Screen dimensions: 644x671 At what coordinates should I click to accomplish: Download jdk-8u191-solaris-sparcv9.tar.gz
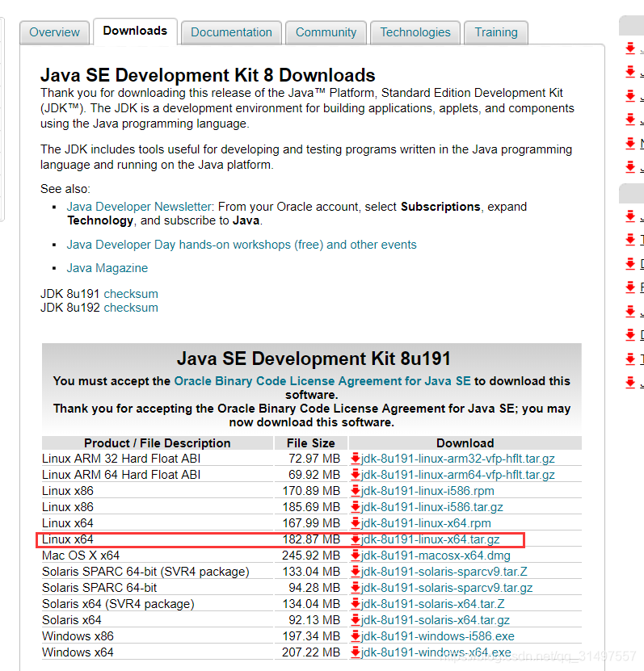click(447, 588)
